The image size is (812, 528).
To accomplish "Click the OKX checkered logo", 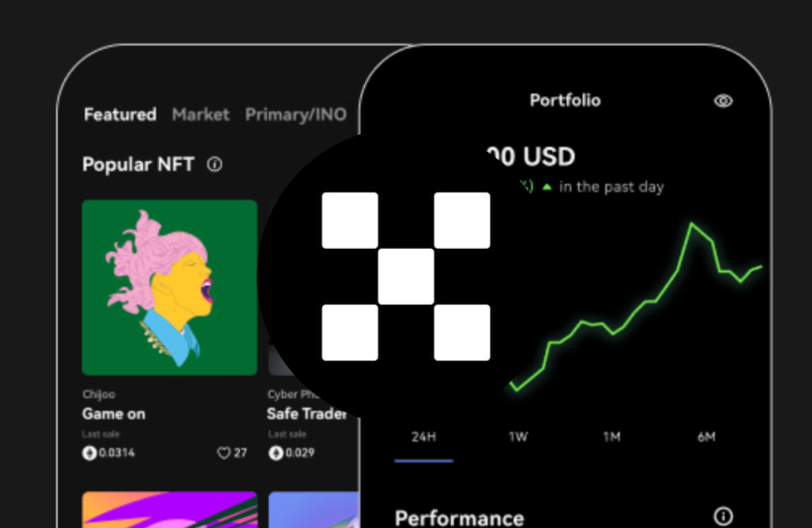I will tap(406, 277).
